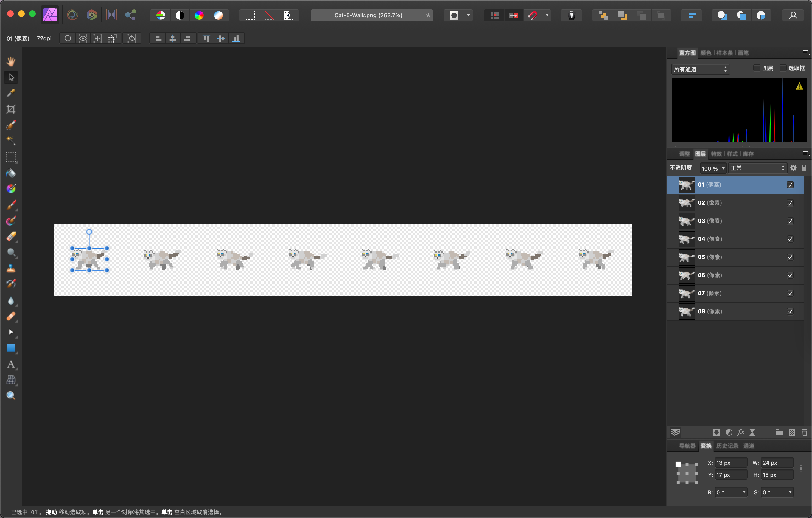
Task: Enable the 选取框 checkbox in histogram
Action: (783, 68)
